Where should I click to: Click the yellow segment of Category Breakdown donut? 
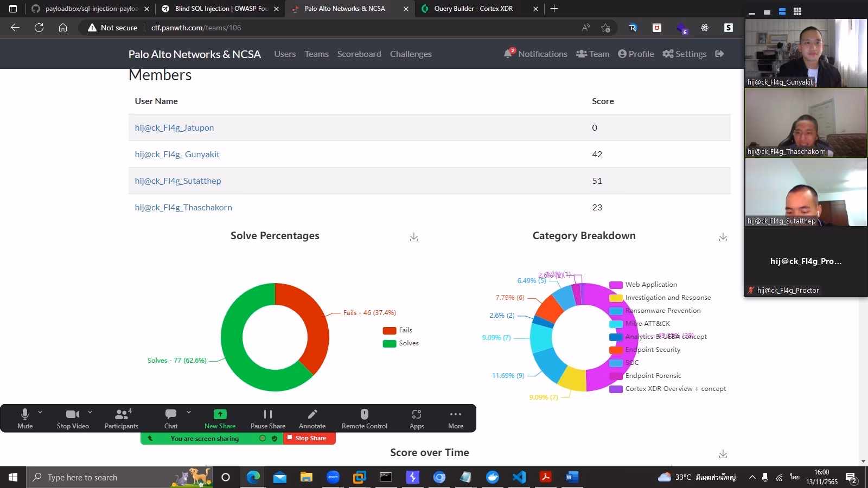[x=573, y=379]
